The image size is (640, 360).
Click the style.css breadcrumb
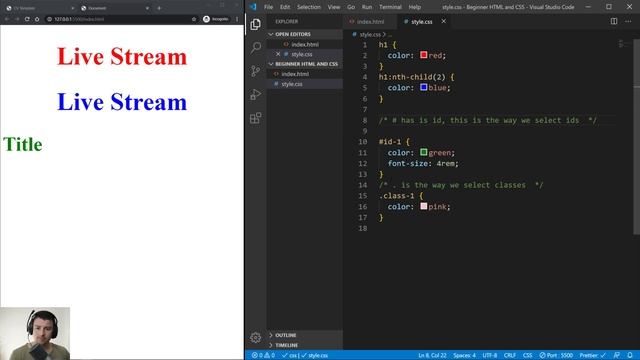tap(369, 35)
